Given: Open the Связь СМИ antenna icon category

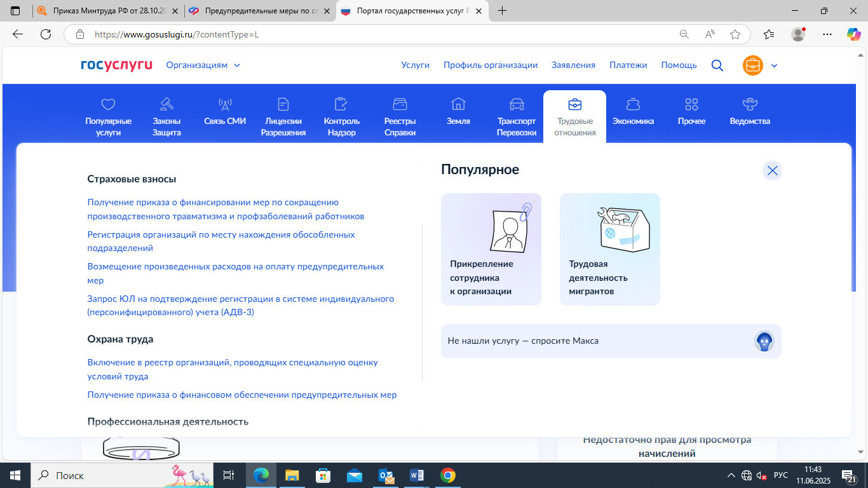Looking at the screenshot, I should point(225,105).
